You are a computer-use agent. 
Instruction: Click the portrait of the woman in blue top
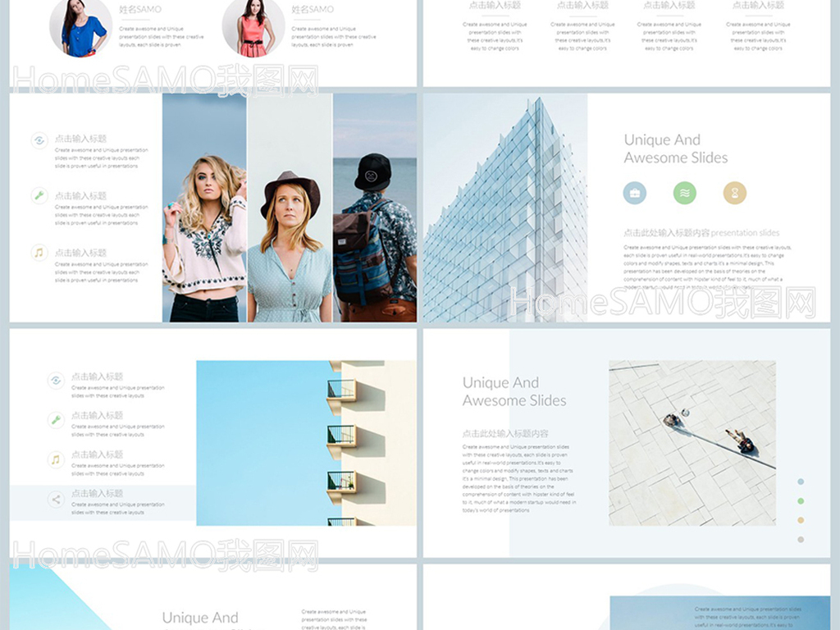(x=81, y=27)
